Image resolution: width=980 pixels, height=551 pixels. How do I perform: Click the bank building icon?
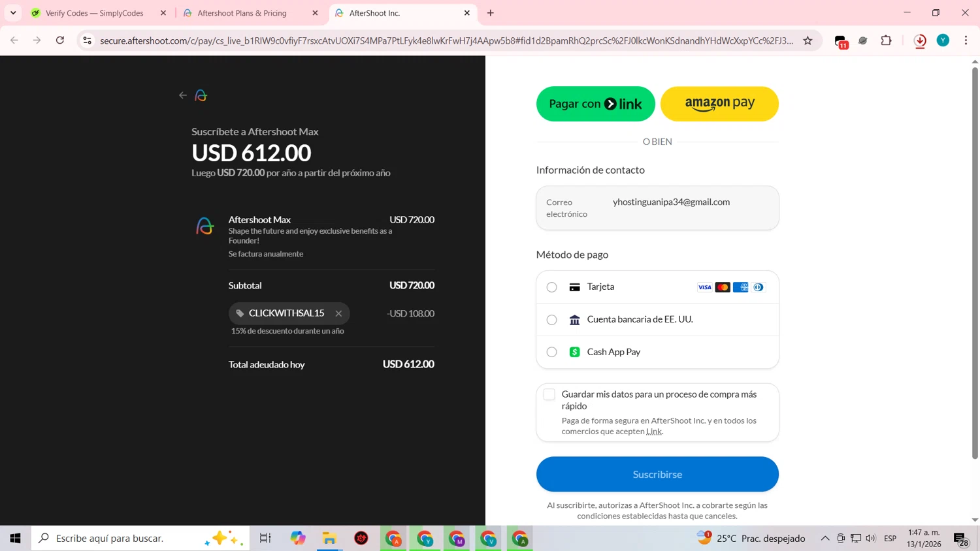pyautogui.click(x=575, y=320)
